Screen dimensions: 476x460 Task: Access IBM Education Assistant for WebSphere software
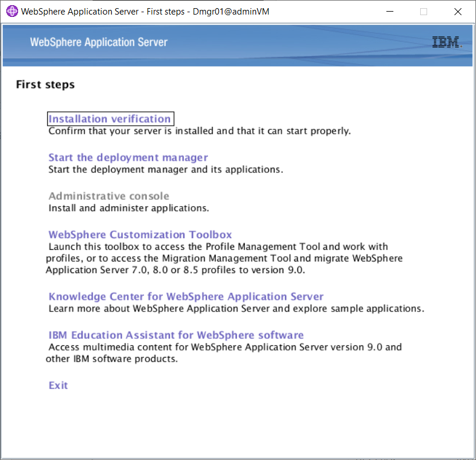pos(176,335)
